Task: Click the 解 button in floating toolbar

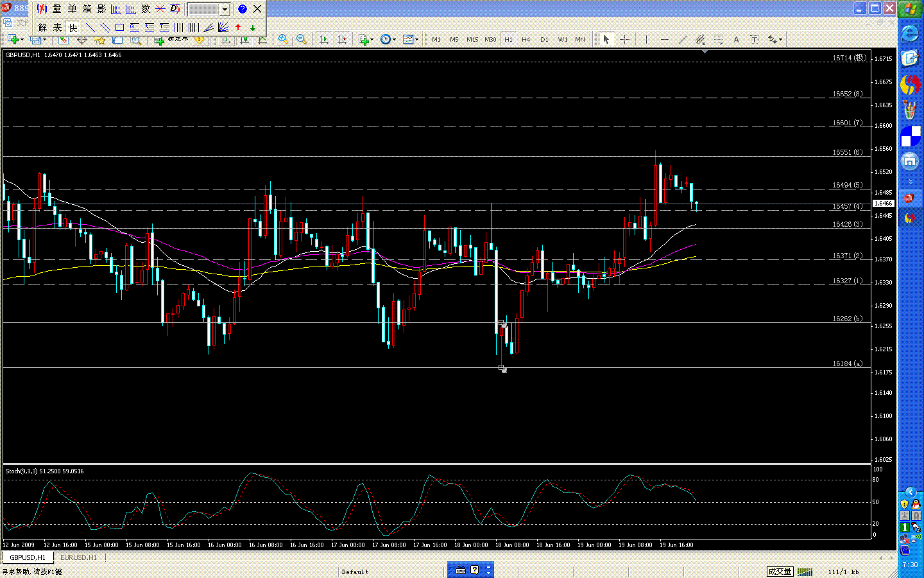Action: pos(42,28)
